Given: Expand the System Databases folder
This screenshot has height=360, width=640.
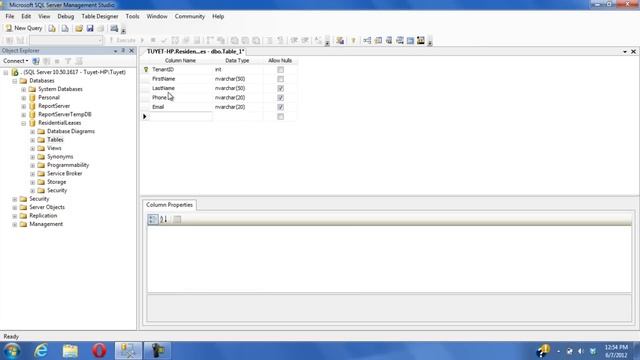Looking at the screenshot, I should (24, 89).
